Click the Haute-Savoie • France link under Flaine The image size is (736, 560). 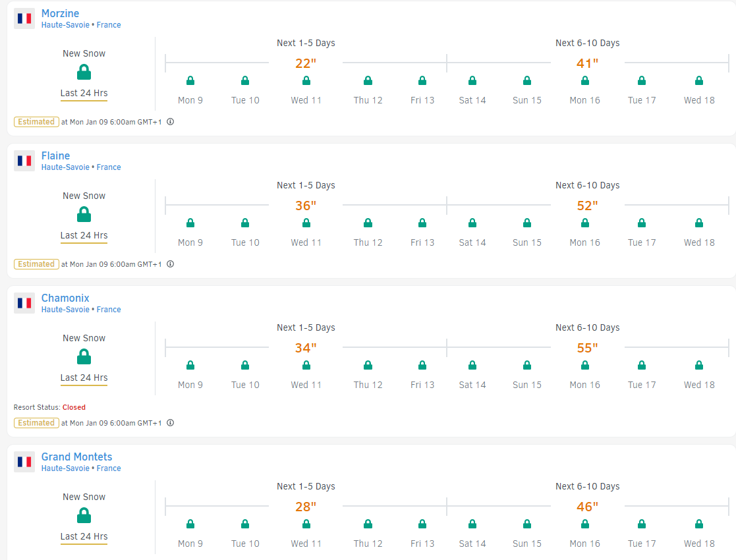(x=81, y=167)
